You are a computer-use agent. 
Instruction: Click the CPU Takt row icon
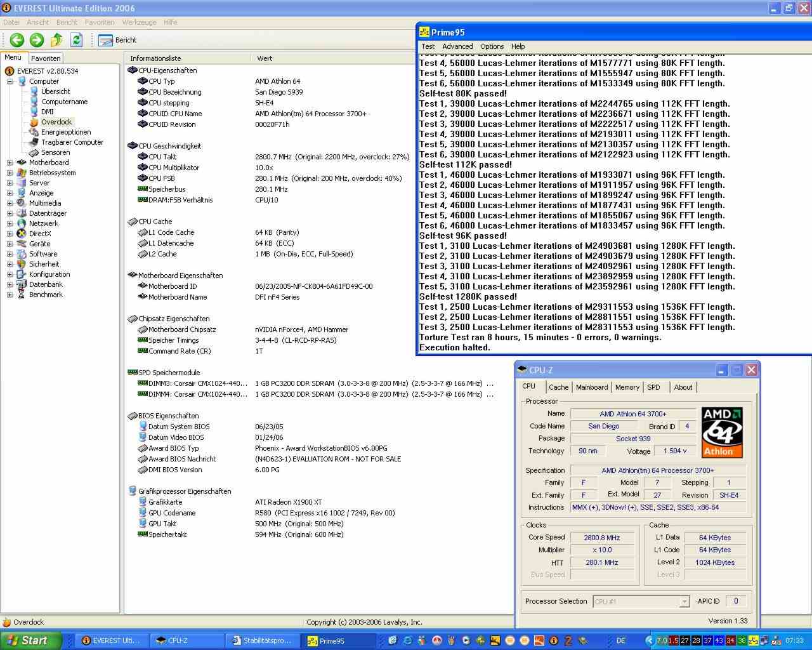coord(143,157)
